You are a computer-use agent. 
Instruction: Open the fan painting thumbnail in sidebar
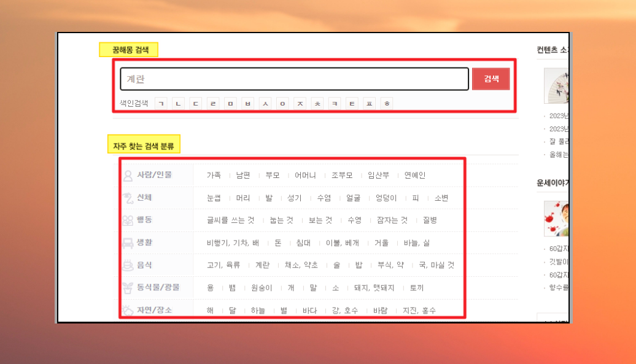click(x=556, y=86)
